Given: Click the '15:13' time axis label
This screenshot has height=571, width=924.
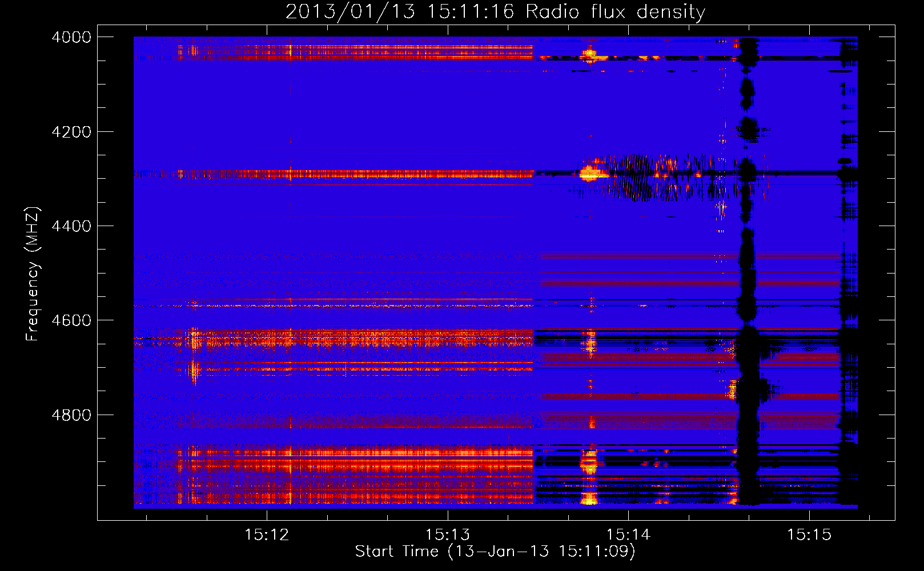Looking at the screenshot, I should coord(448,535).
